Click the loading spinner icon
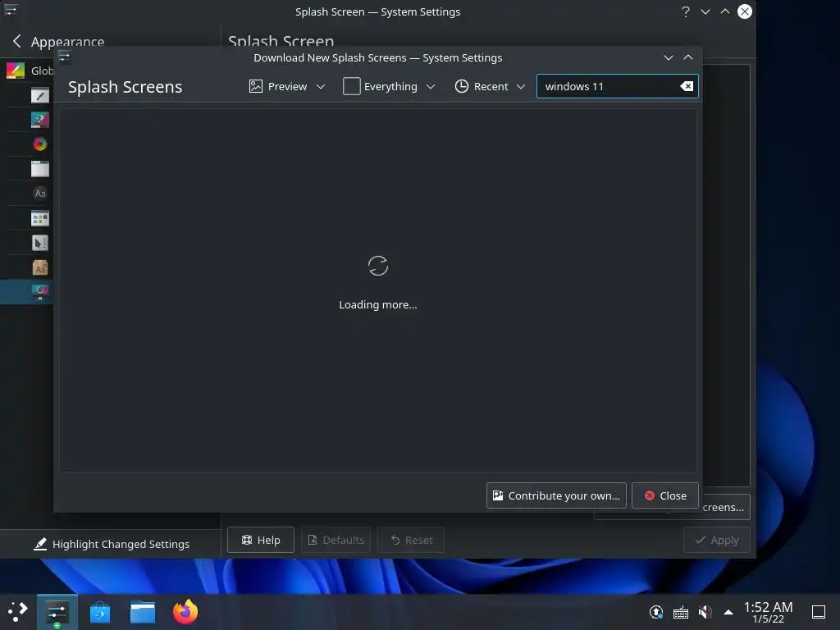Viewport: 840px width, 630px height. tap(377, 266)
